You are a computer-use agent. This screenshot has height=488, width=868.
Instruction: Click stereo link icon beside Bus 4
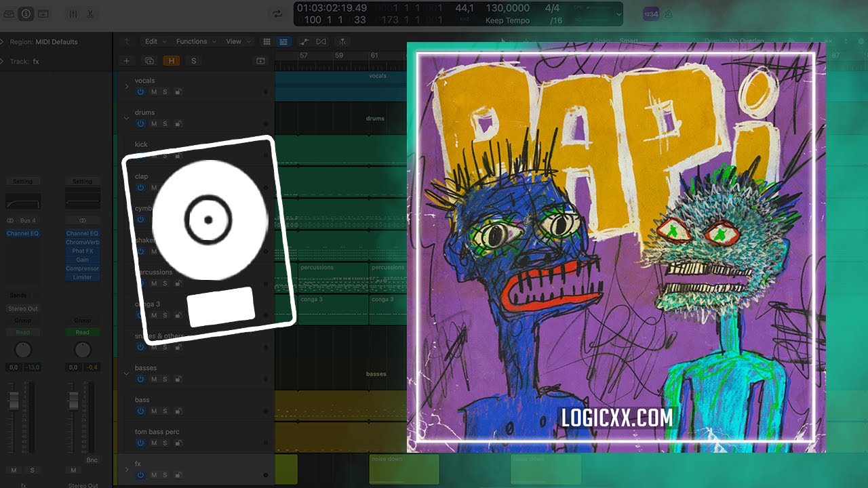[10, 220]
